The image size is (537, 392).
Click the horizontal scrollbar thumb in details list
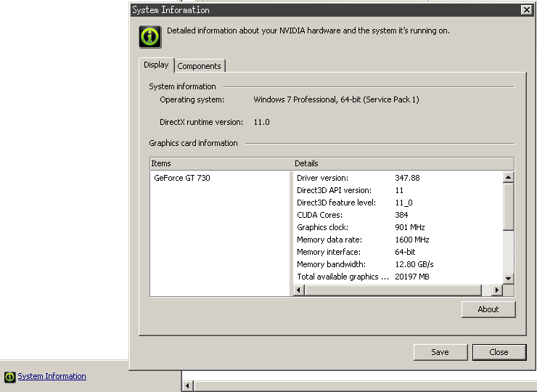point(393,290)
